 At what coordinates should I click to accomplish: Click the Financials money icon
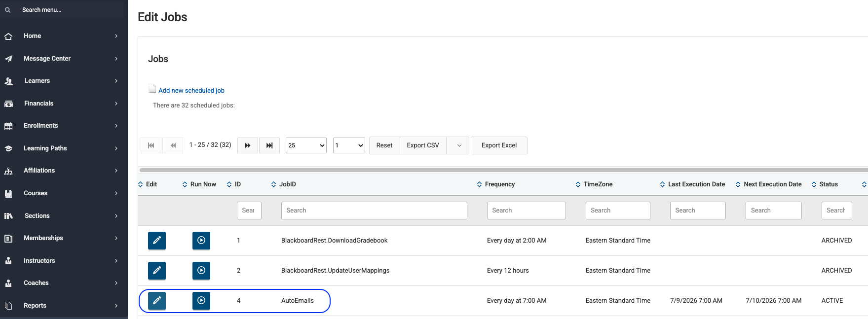[8, 104]
